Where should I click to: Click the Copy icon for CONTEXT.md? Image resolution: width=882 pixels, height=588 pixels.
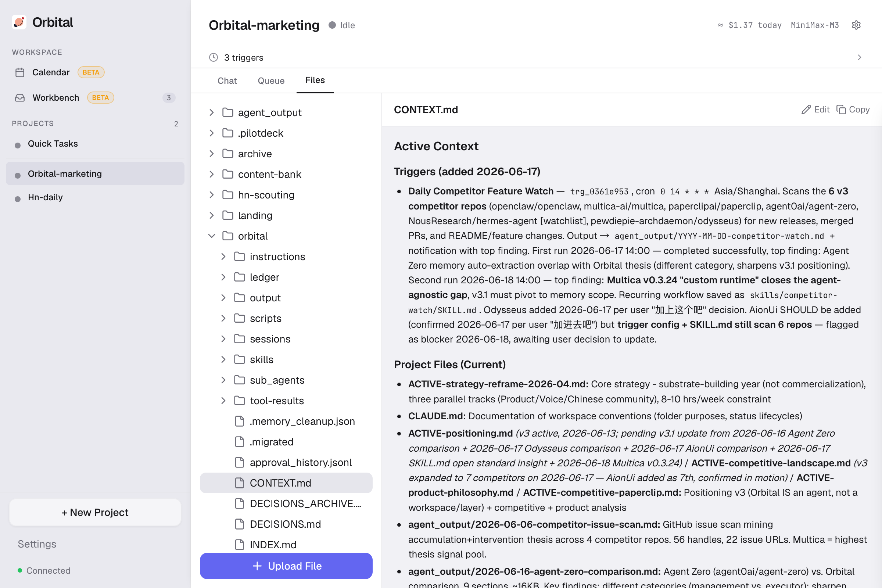841,110
